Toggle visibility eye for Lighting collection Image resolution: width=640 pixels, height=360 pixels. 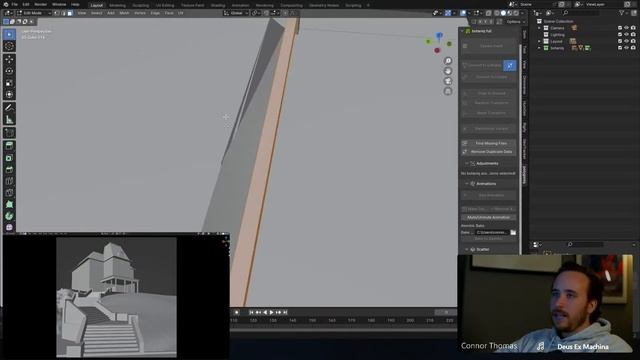(627, 35)
